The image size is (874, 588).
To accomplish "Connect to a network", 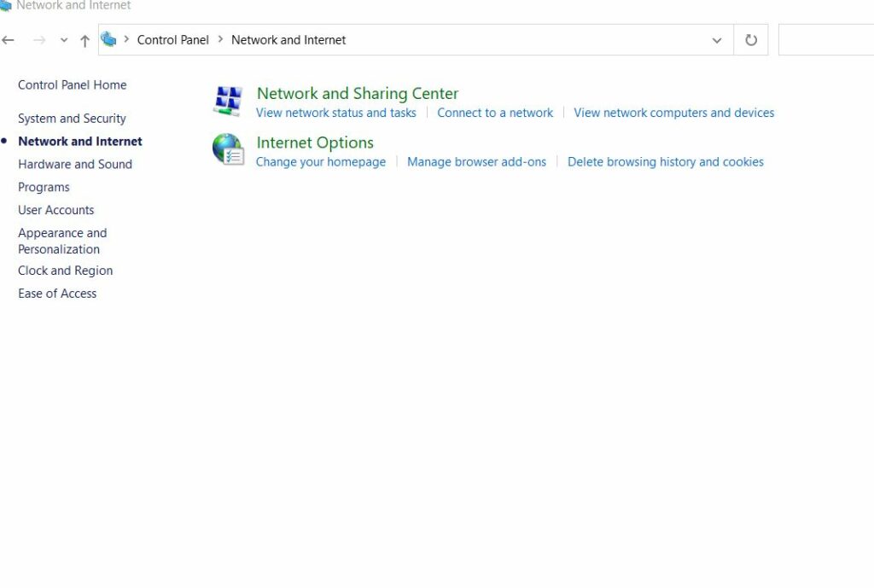I will [495, 112].
